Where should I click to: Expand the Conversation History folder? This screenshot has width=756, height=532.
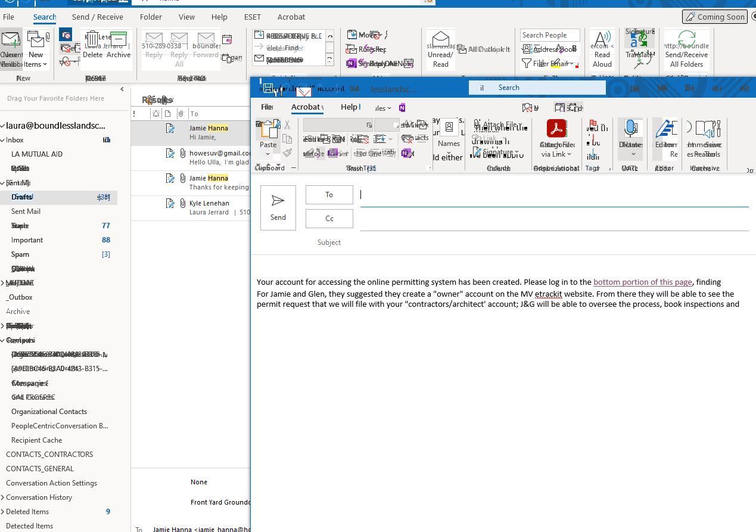[x=4, y=497]
